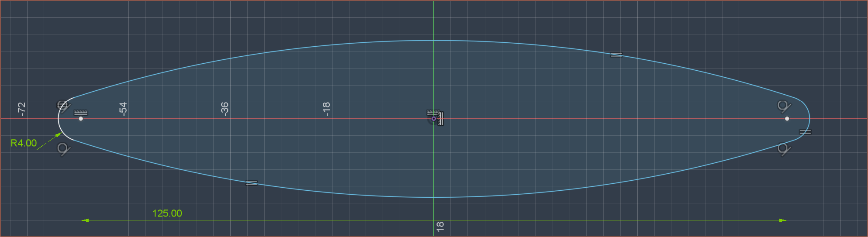Click the -18 ruler label
Screen dimensions: 868x237
click(x=326, y=109)
